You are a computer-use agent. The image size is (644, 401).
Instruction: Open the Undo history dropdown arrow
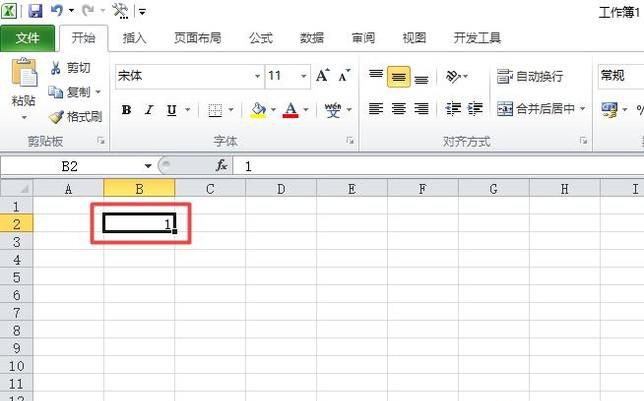click(x=71, y=11)
